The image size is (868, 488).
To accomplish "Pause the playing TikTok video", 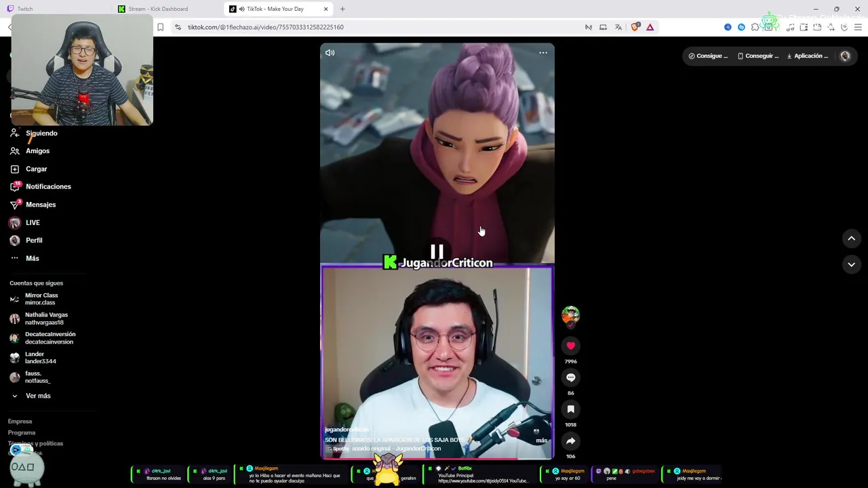I will [x=437, y=252].
